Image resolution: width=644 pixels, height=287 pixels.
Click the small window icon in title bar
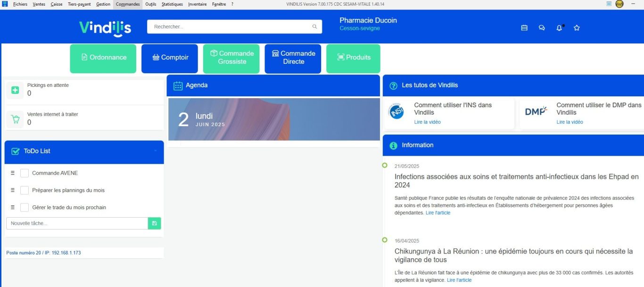click(609, 4)
